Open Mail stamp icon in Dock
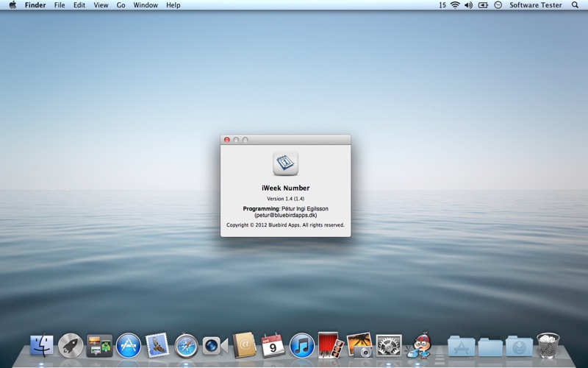 (x=157, y=344)
